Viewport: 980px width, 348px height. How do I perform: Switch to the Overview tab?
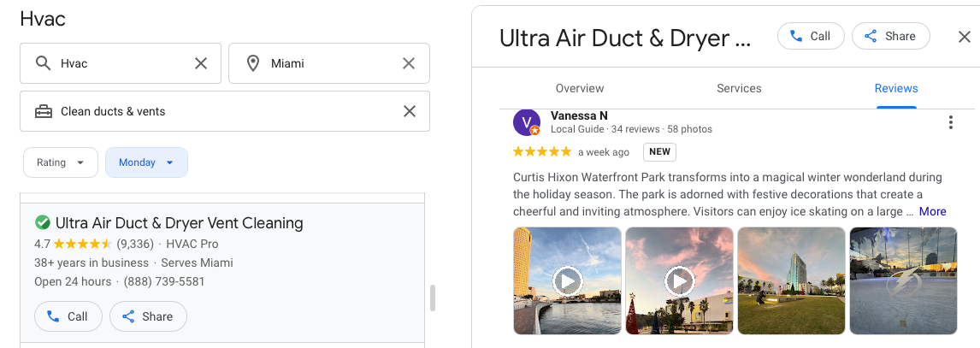coord(580,88)
